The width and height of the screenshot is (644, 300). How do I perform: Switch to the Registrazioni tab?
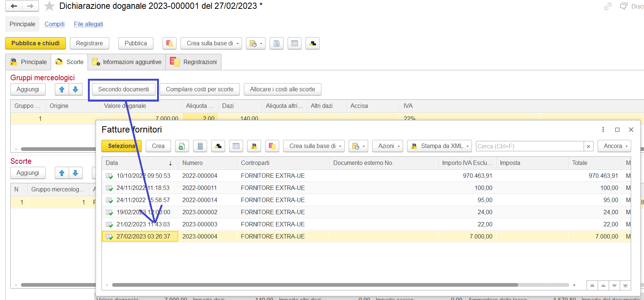pos(193,62)
